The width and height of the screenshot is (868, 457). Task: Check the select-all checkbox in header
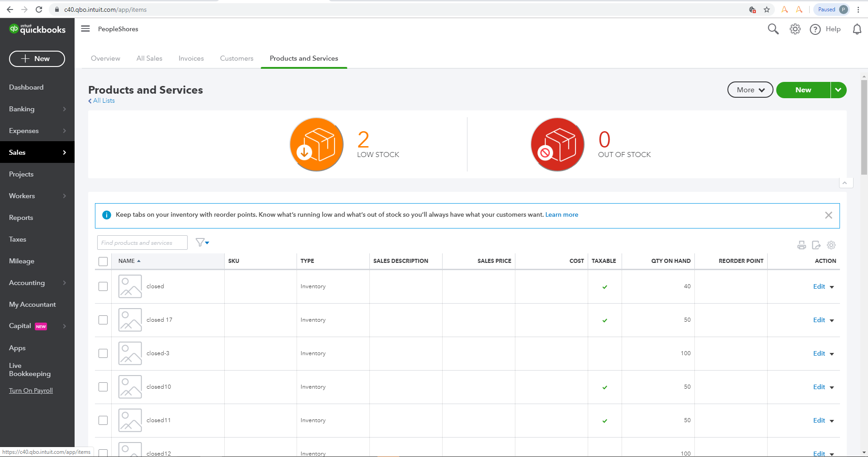(103, 262)
